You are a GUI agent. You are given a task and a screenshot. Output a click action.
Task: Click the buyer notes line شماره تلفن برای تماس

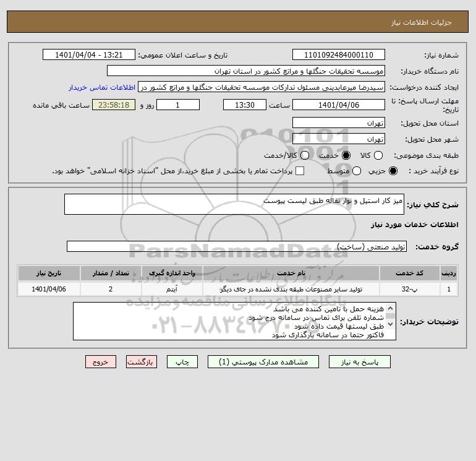coord(317,318)
